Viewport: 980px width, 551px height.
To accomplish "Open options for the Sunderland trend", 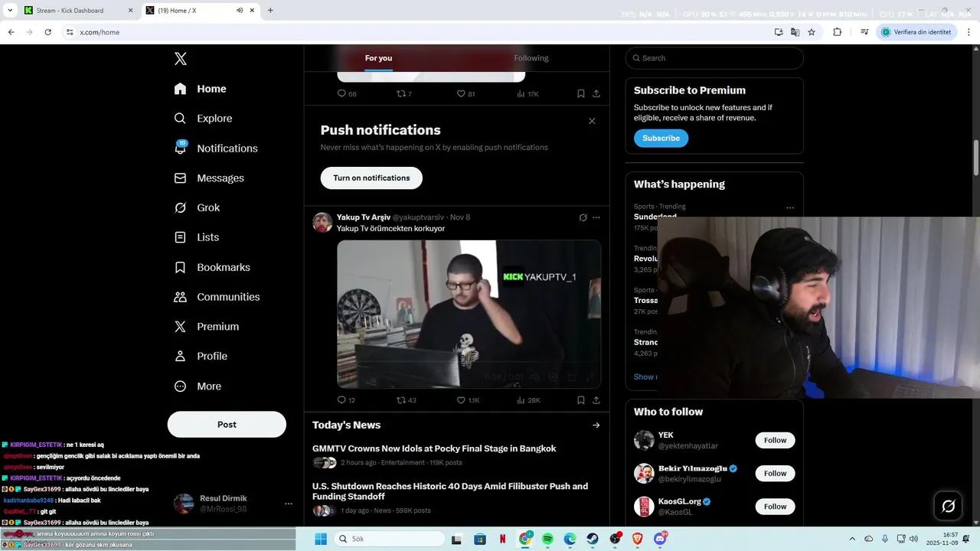I will pyautogui.click(x=790, y=208).
